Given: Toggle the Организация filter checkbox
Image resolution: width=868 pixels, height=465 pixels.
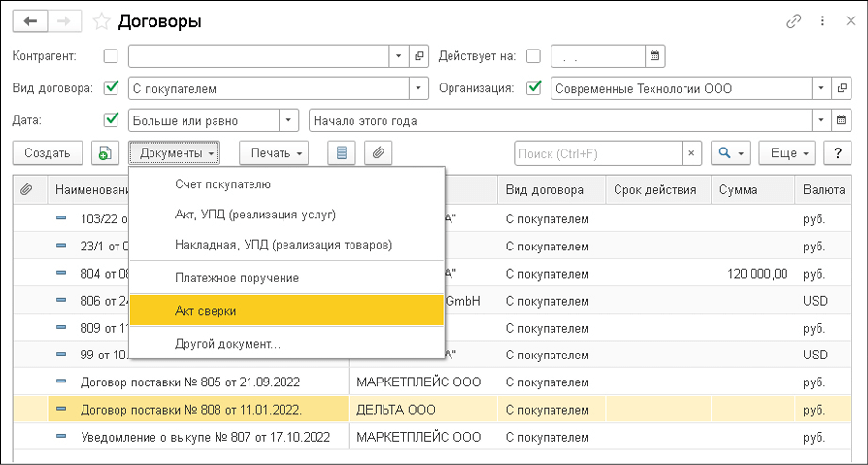Looking at the screenshot, I should 533,88.
